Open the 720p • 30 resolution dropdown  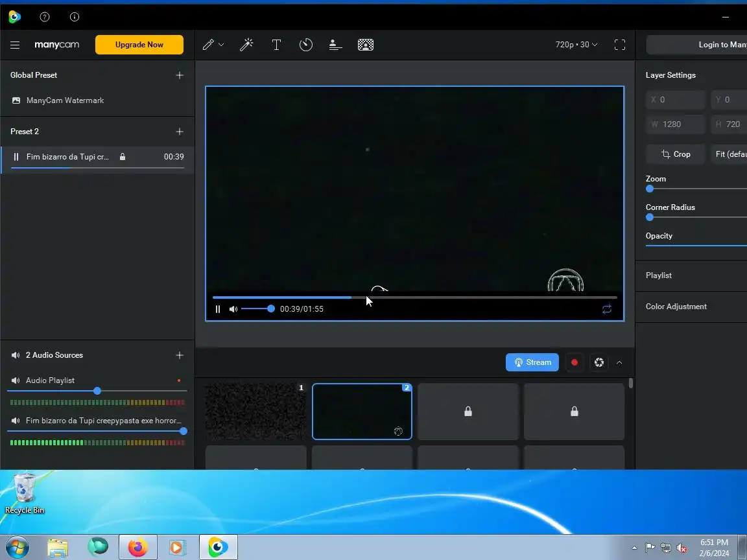[x=576, y=44]
